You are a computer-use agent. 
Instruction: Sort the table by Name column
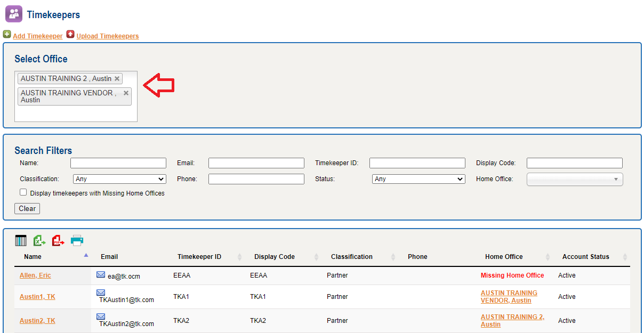(33, 257)
